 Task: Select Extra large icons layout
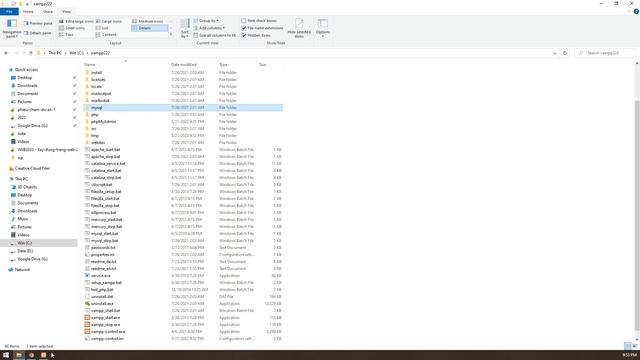click(x=76, y=21)
